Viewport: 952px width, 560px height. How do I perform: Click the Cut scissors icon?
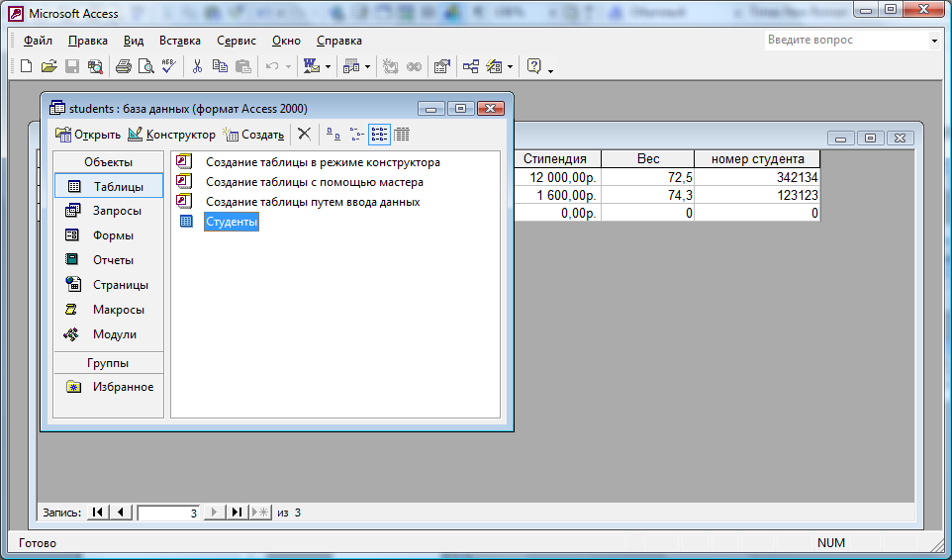click(197, 66)
